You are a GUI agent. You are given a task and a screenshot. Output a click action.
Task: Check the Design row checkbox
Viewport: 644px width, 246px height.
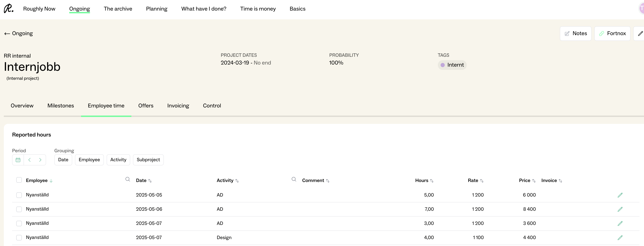tap(19, 238)
